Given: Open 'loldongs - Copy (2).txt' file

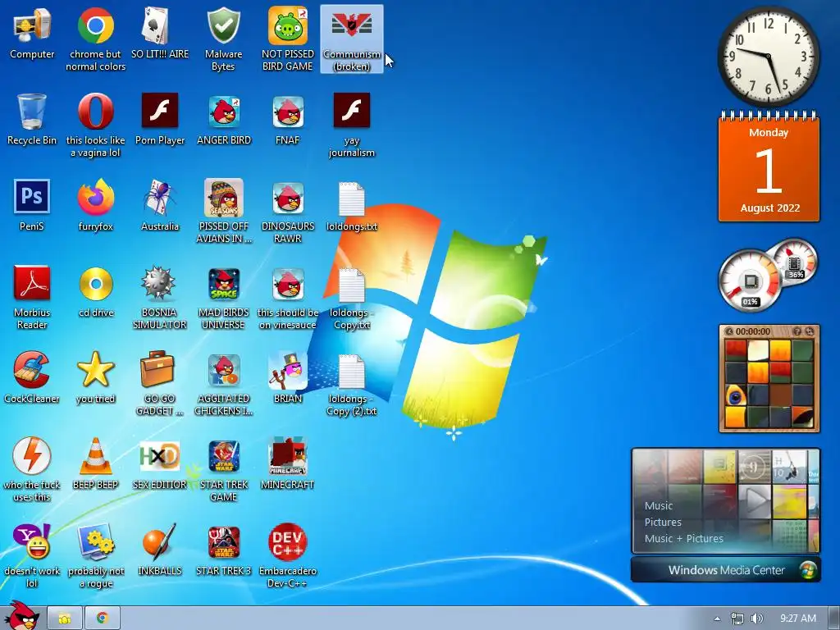Looking at the screenshot, I should 351,384.
